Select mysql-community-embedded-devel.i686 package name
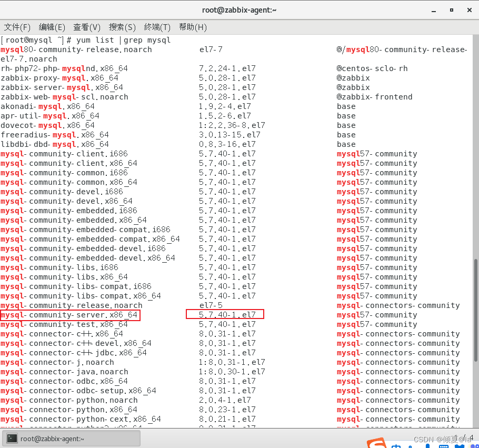This screenshot has width=479, height=448. tap(83, 248)
